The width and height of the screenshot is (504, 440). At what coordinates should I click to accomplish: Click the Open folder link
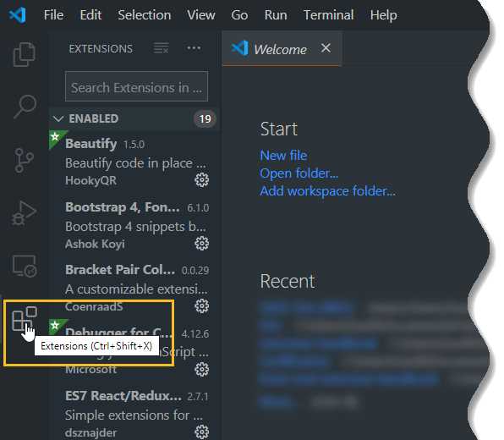click(x=299, y=173)
